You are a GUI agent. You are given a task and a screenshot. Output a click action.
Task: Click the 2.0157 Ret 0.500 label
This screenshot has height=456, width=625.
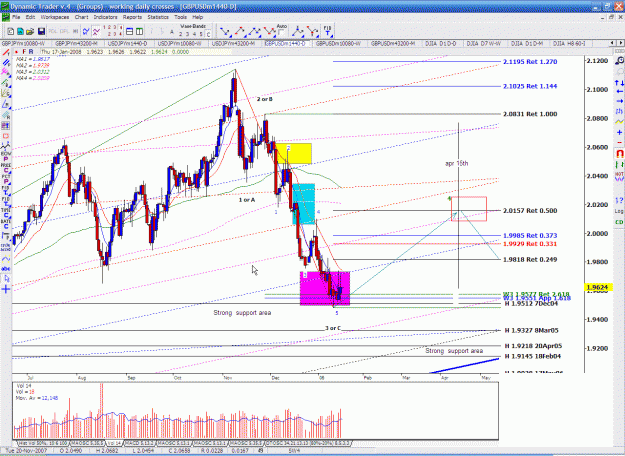click(530, 210)
